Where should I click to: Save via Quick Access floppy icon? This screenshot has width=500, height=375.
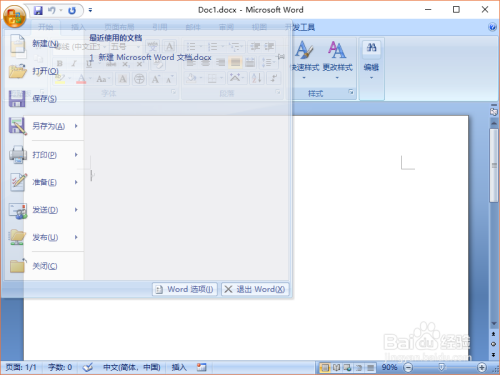[x=38, y=11]
